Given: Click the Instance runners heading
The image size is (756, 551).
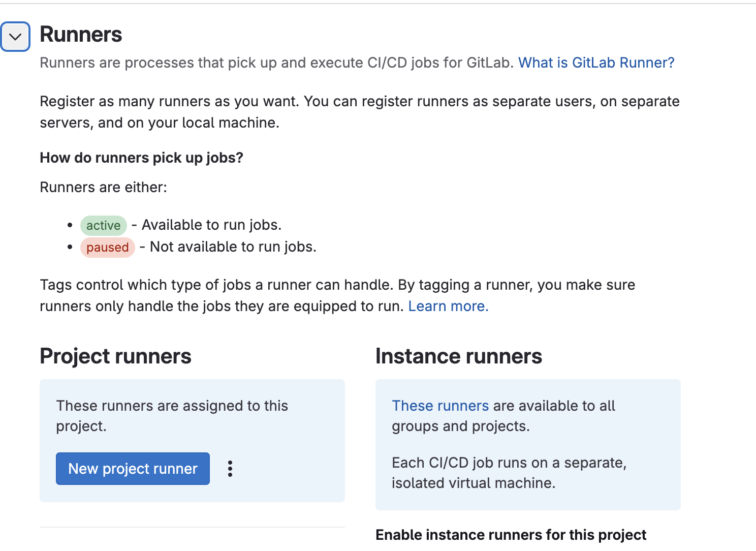Looking at the screenshot, I should 459,356.
